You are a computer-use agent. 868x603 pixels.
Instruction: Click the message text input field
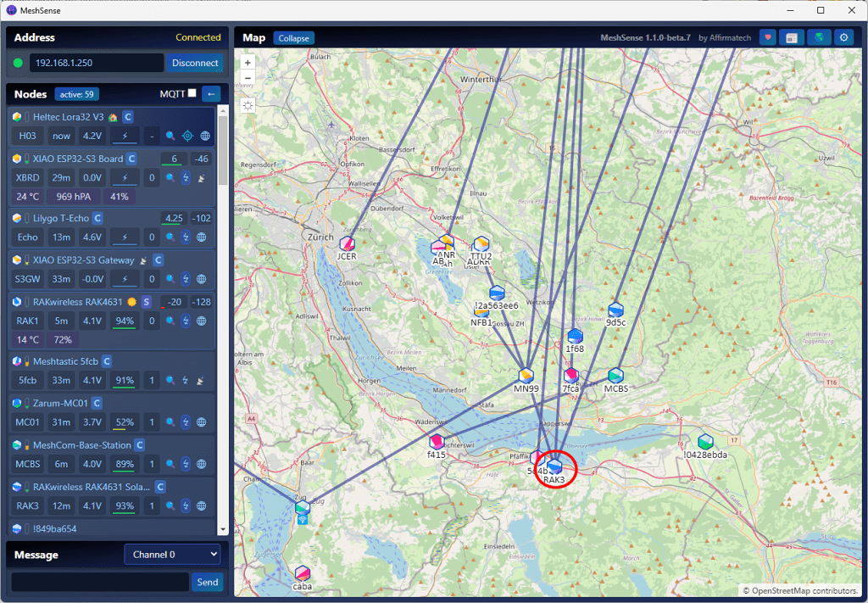click(x=99, y=582)
